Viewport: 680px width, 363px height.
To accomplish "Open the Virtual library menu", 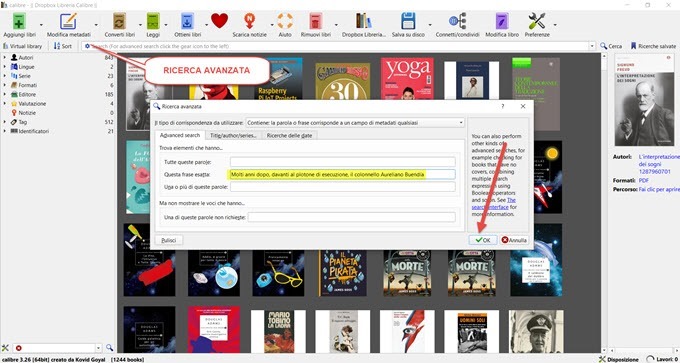I will tap(23, 46).
